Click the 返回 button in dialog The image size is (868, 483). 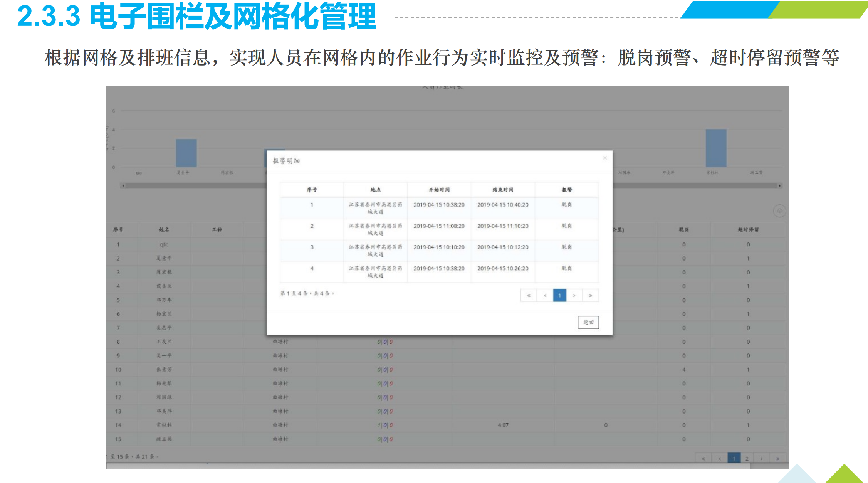[588, 322]
